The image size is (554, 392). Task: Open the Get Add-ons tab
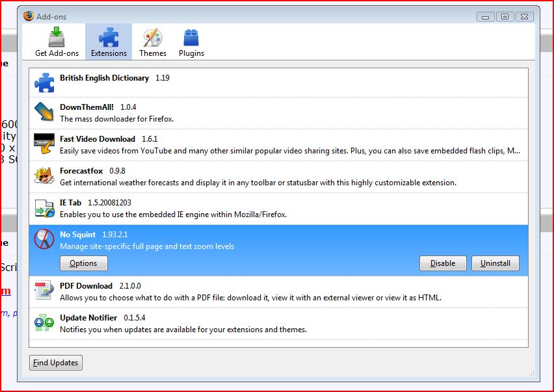click(x=57, y=42)
